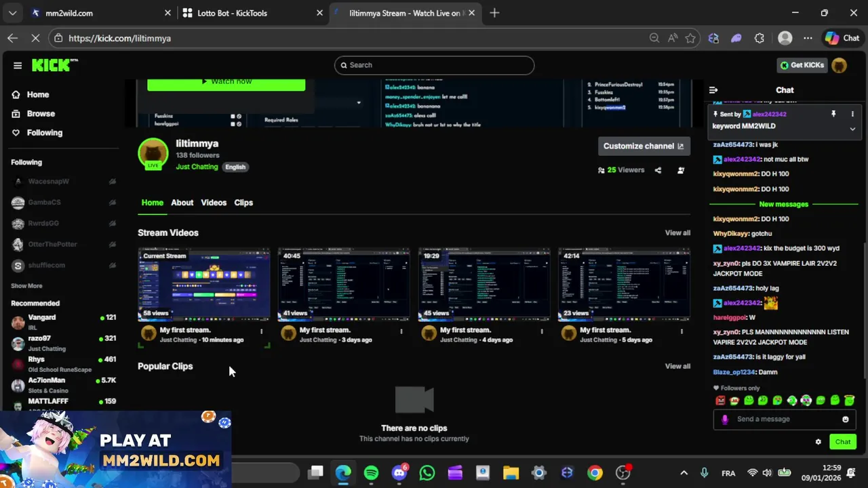Image resolution: width=868 pixels, height=488 pixels.
Task: Expand the pinned message chevron
Action: pyautogui.click(x=852, y=129)
